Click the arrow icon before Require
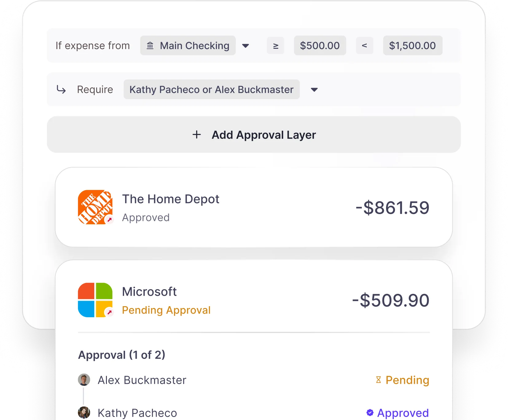 coord(61,89)
